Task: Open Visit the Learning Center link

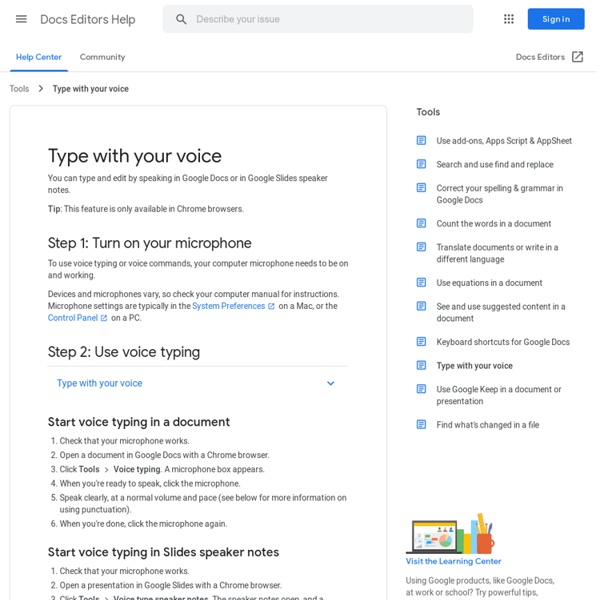Action: [453, 561]
